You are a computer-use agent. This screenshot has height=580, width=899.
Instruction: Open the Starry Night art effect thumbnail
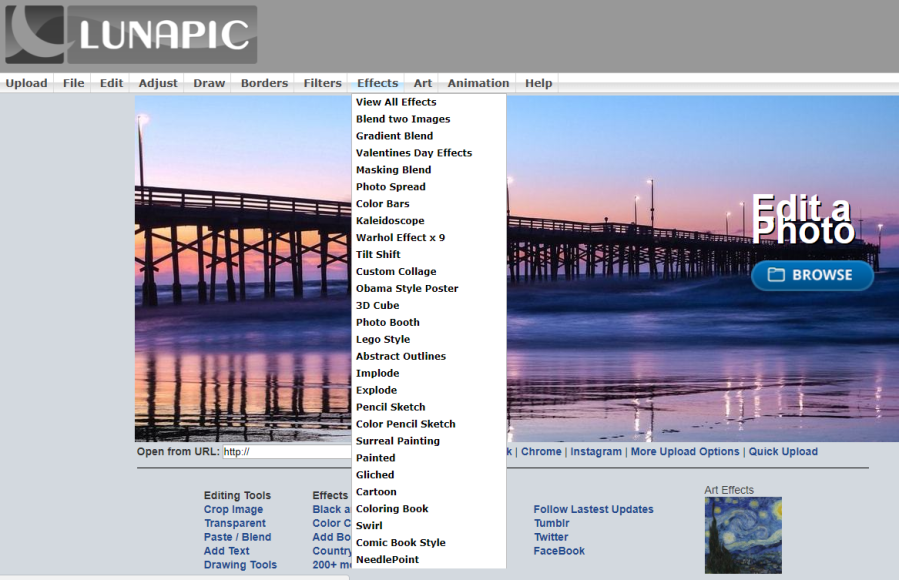pyautogui.click(x=742, y=535)
